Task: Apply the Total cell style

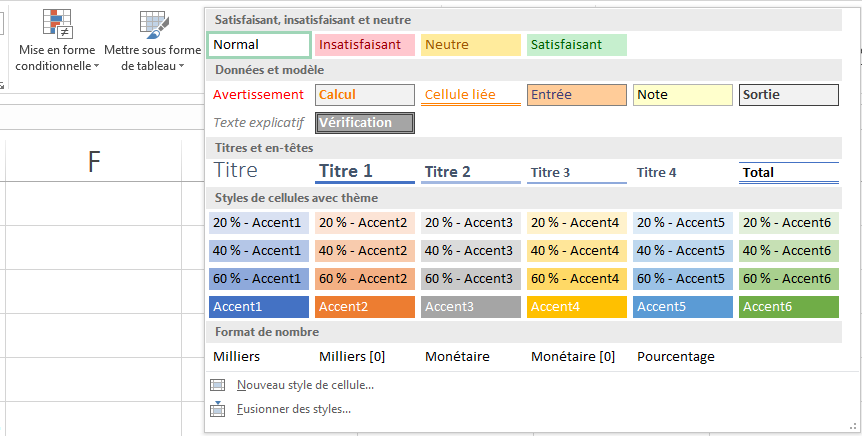Action: 788,172
